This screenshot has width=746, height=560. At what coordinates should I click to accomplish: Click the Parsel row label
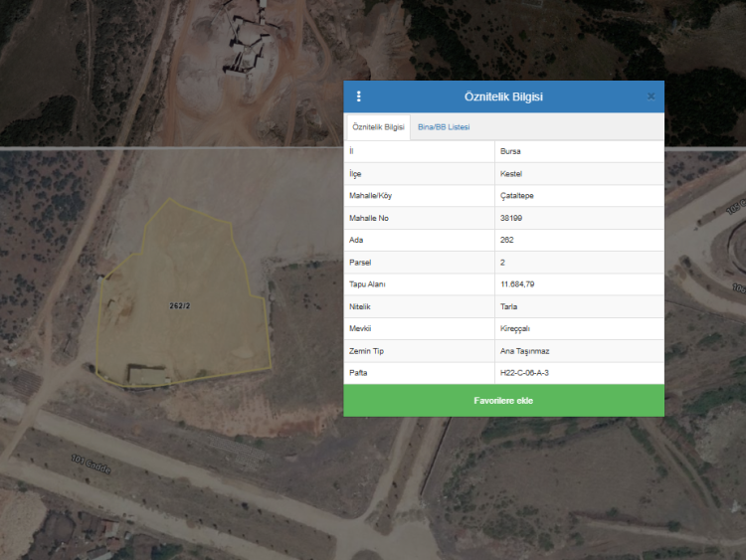click(x=360, y=263)
